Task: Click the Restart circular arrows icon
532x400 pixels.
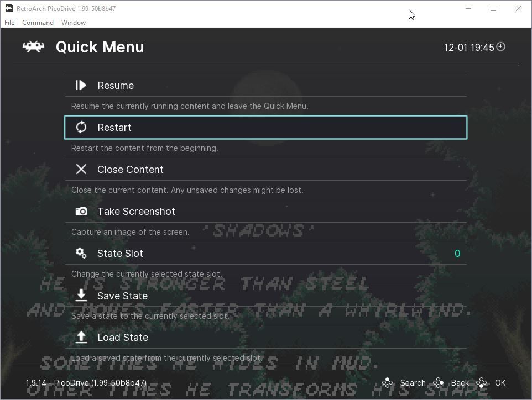Action: click(81, 127)
